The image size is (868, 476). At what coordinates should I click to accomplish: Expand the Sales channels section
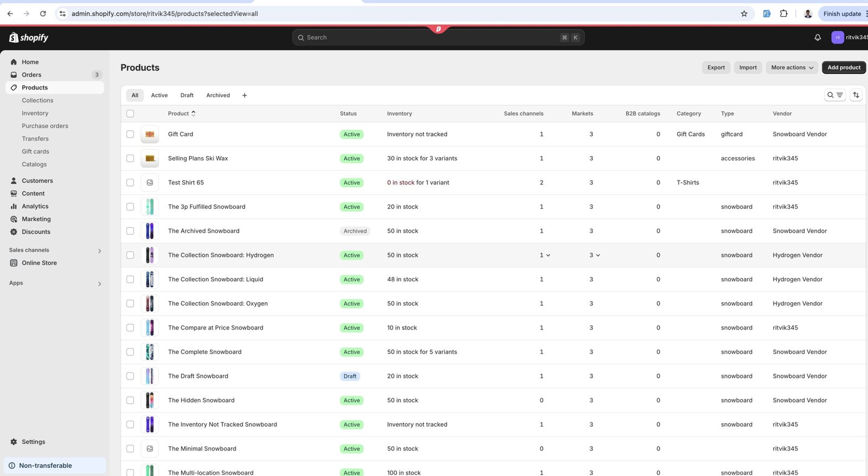pos(99,250)
